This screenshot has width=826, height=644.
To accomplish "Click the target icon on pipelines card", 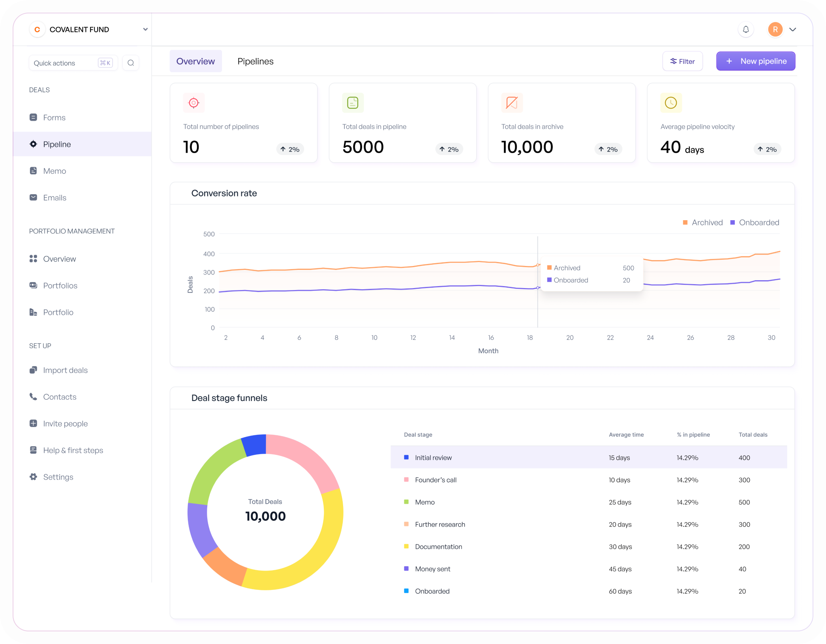I will coord(193,103).
